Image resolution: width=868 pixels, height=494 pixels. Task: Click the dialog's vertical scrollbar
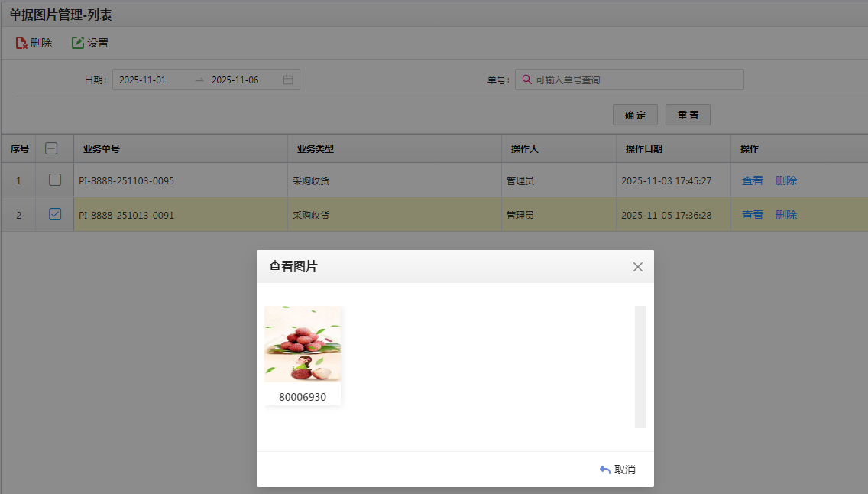click(x=640, y=367)
